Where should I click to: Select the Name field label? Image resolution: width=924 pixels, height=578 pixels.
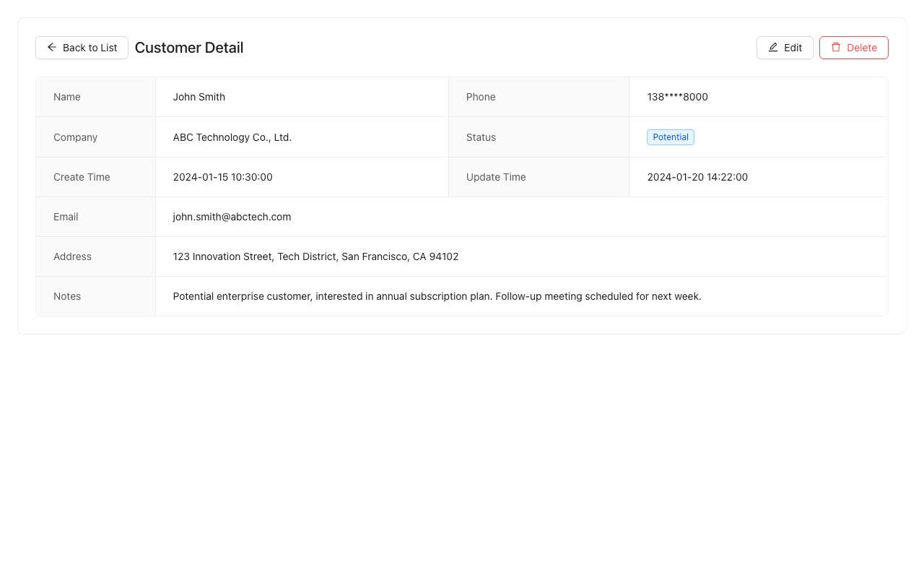click(66, 97)
